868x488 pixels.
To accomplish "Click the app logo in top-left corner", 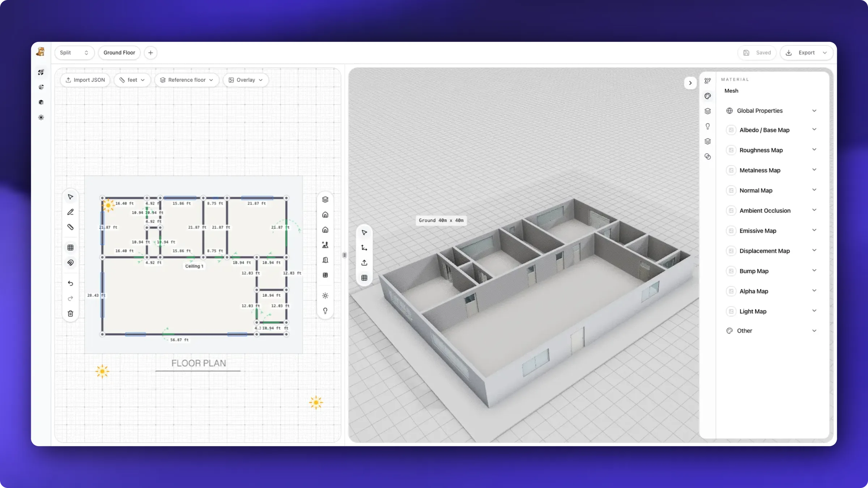I will (41, 52).
